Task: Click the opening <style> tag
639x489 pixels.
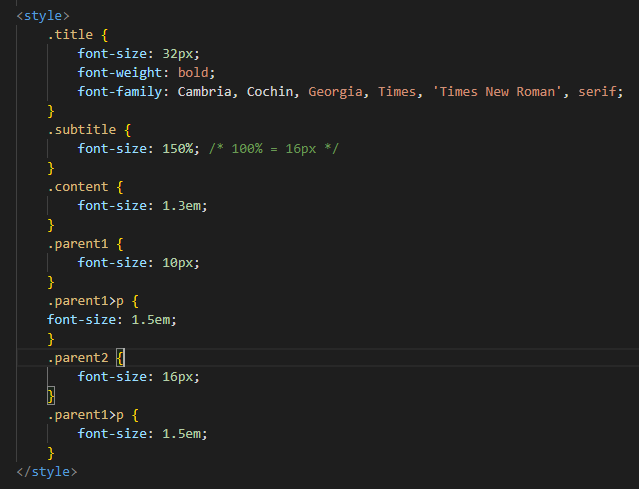Action: 43,16
